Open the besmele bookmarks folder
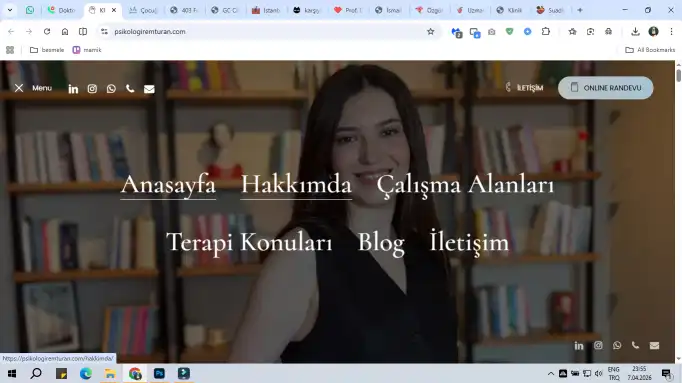This screenshot has width=682, height=383. point(47,50)
